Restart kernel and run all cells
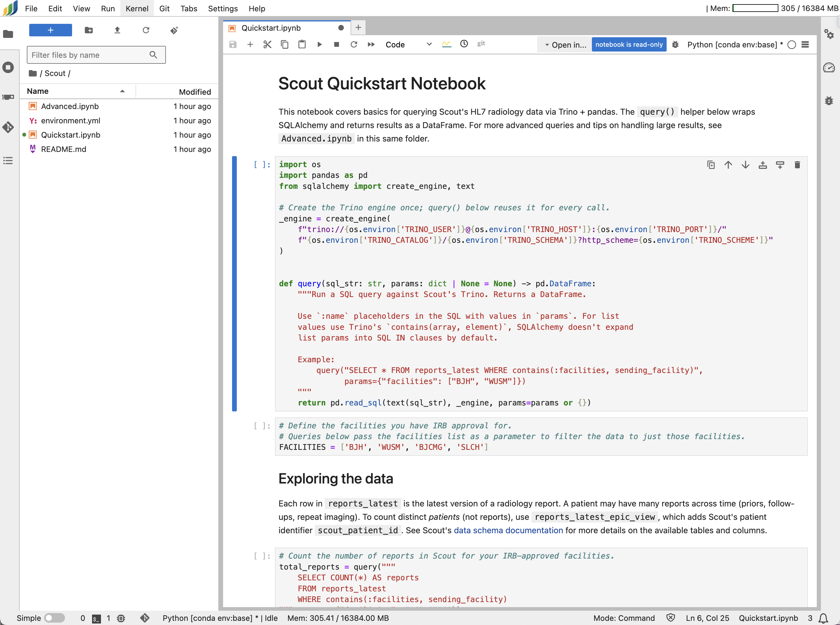840x625 pixels. (x=371, y=45)
